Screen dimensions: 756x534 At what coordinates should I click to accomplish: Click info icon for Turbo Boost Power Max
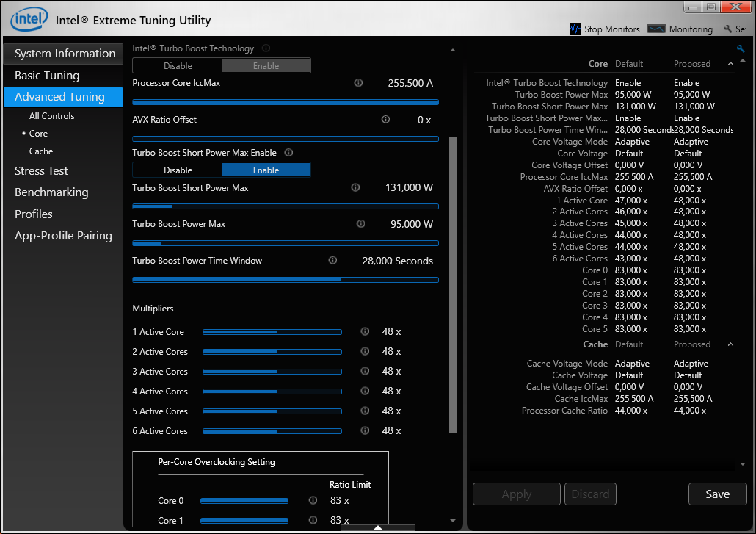pyautogui.click(x=360, y=224)
